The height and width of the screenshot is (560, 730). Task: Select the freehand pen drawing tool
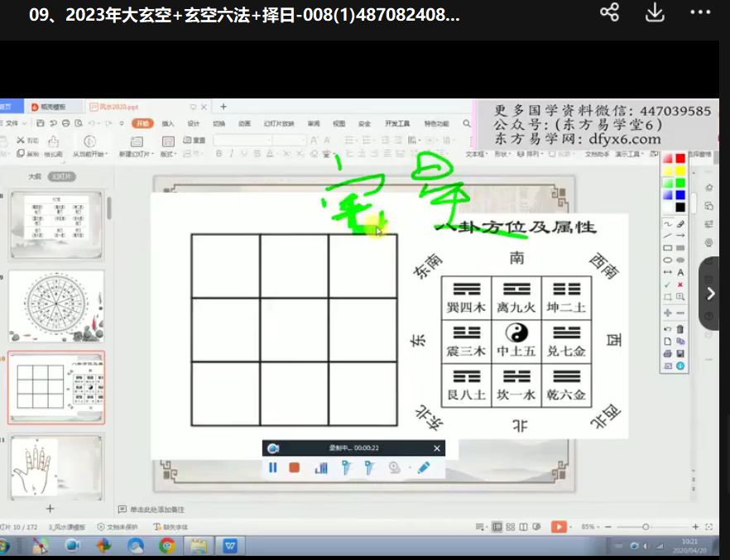(667, 224)
